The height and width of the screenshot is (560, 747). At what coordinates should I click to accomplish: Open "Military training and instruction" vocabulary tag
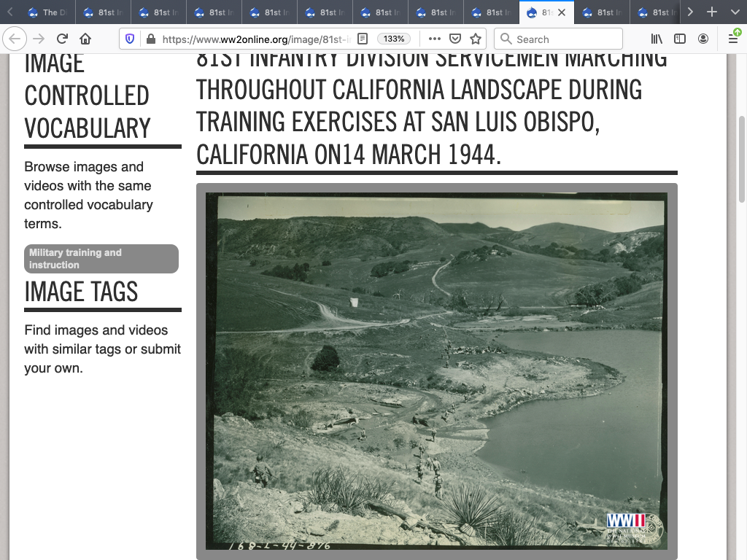[x=101, y=259]
